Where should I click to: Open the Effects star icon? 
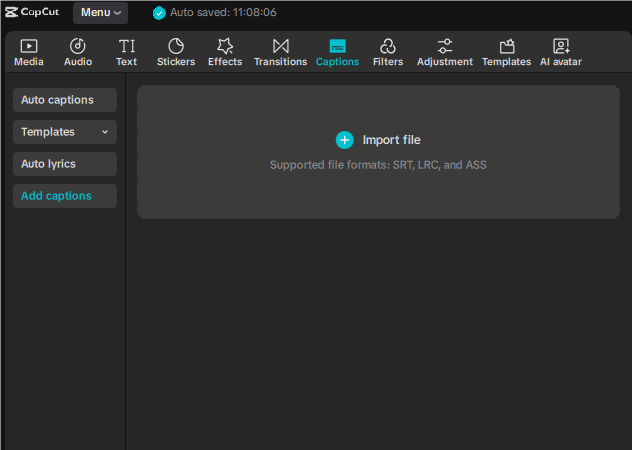(225, 46)
